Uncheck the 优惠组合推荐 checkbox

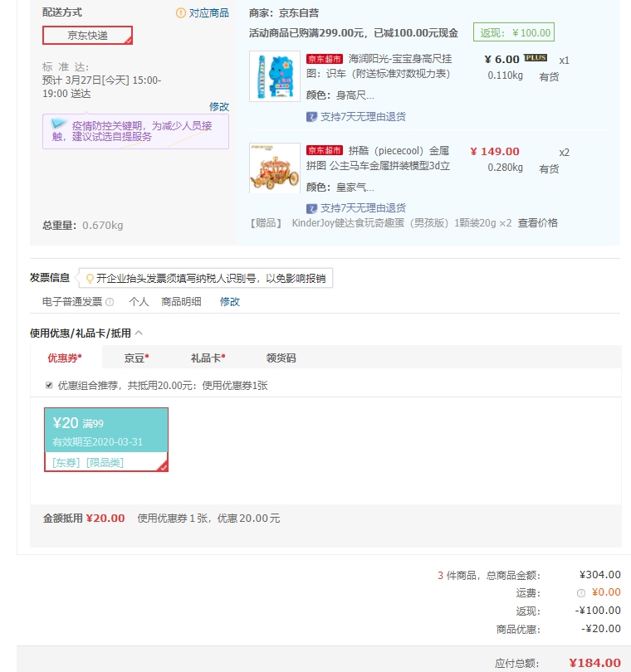[x=49, y=385]
